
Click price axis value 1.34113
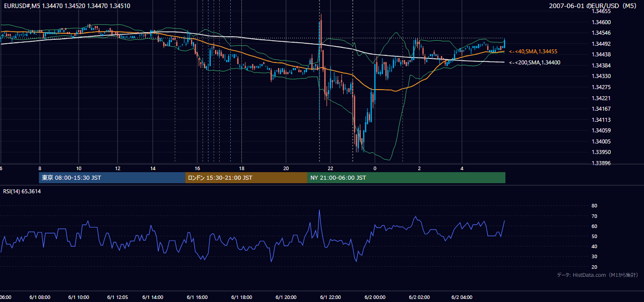point(601,120)
